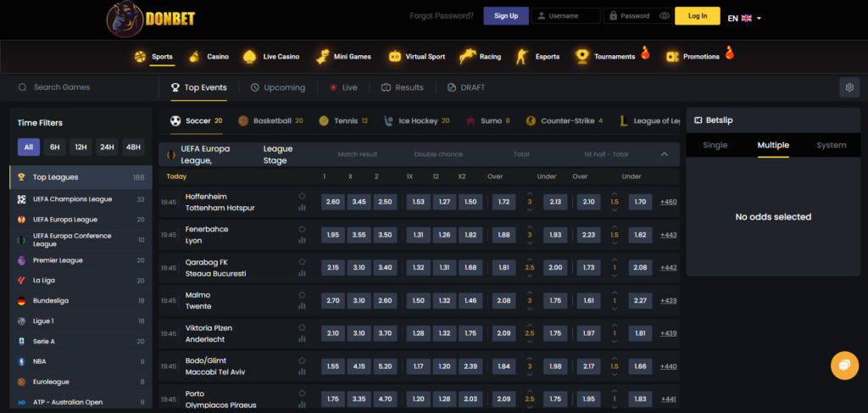
Task: Open statistics chart for Malmo vs Twente
Action: [302, 305]
